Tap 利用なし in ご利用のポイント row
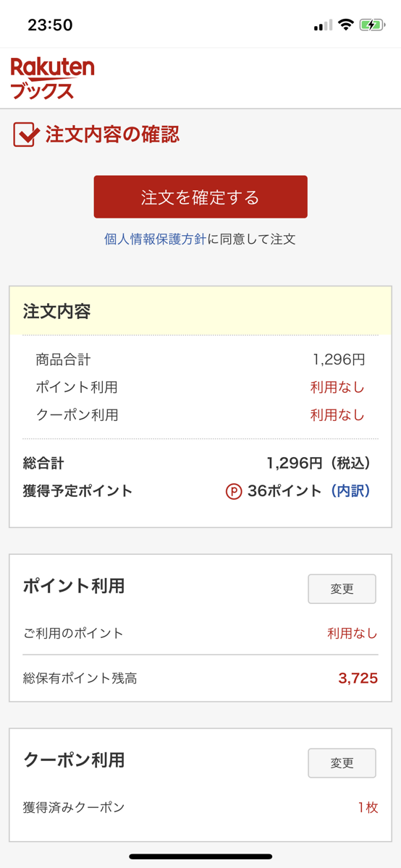Viewport: 401px width, 868px height. point(353,634)
